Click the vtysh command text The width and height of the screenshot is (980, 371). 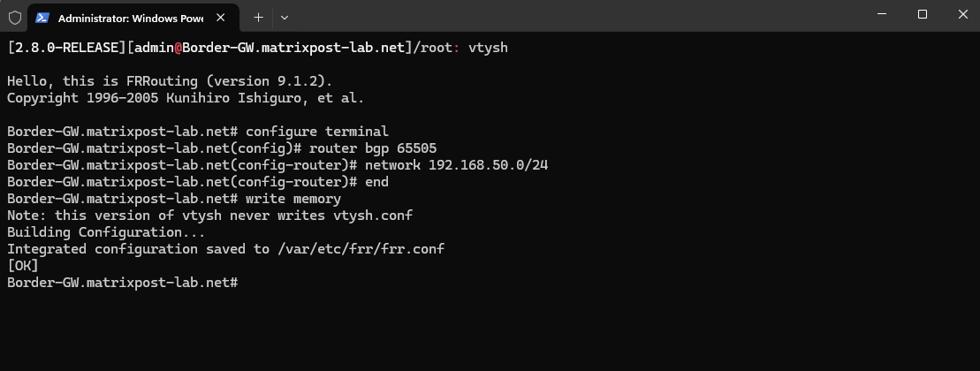click(x=488, y=48)
